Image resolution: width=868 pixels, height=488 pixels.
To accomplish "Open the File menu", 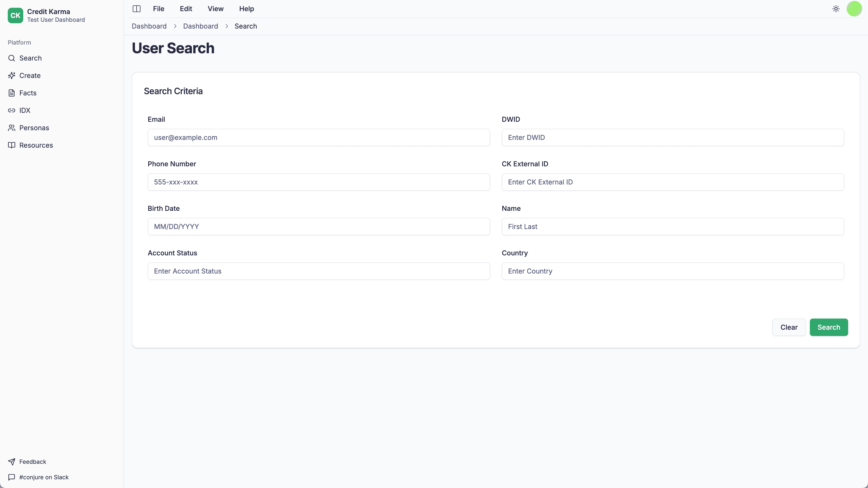I will 158,9.
